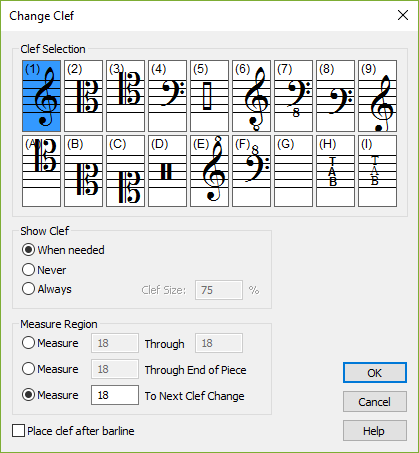Screen dimensions: 419x453
Task: Click the To Next Clef Change measure field
Action: click(115, 395)
